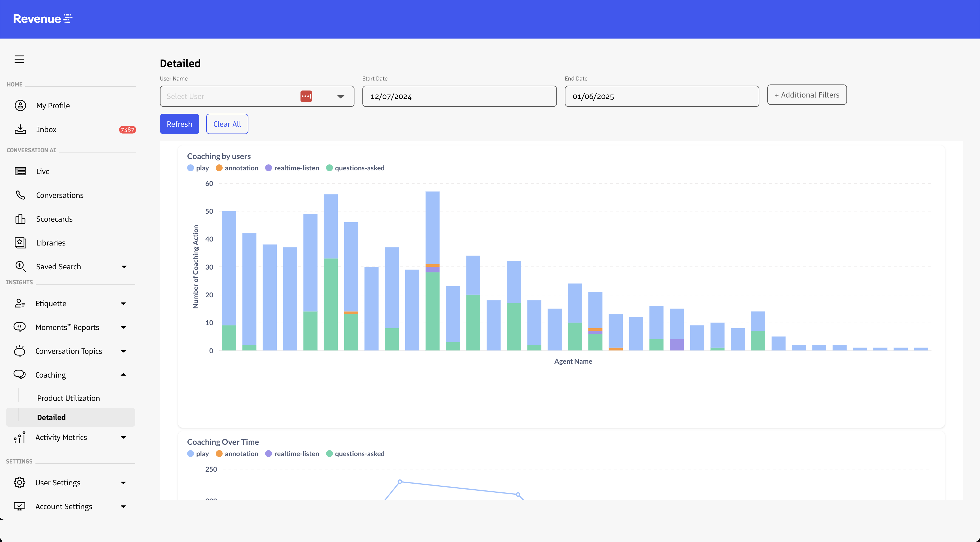Click the hamburger menu icon

coord(19,59)
